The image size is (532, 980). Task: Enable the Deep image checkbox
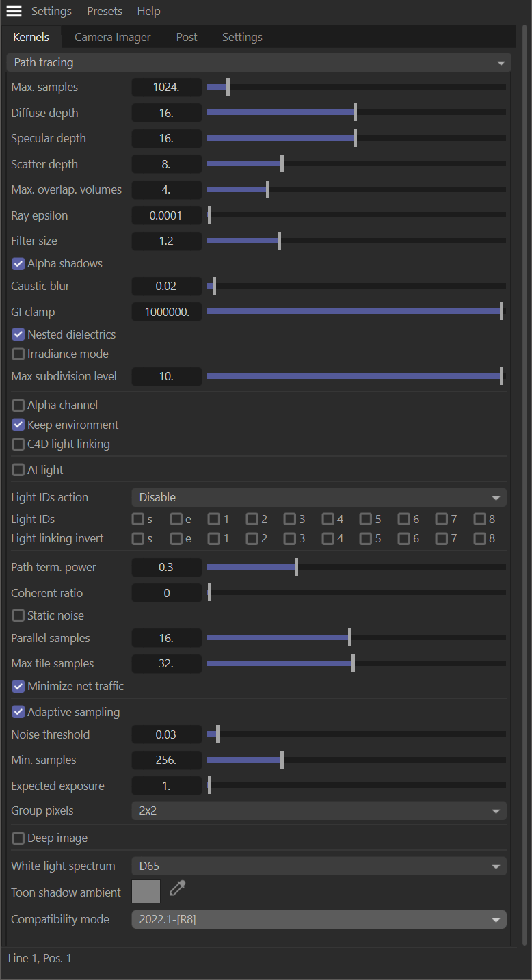tap(18, 838)
